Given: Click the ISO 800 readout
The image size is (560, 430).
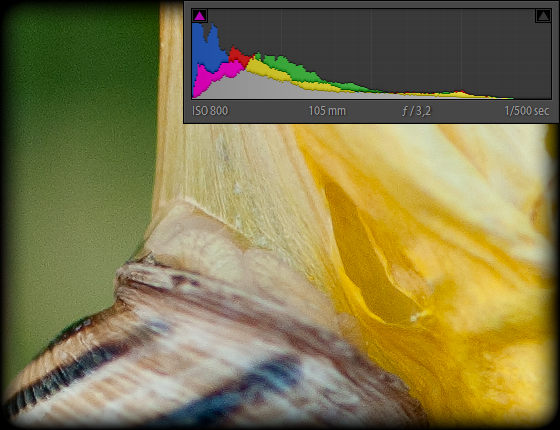Looking at the screenshot, I should point(210,111).
